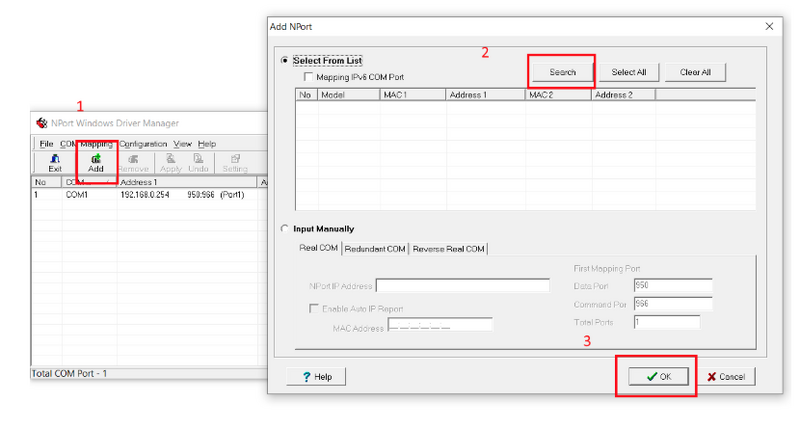The height and width of the screenshot is (429, 800).
Task: Open the COM Mapping menu
Action: point(86,144)
